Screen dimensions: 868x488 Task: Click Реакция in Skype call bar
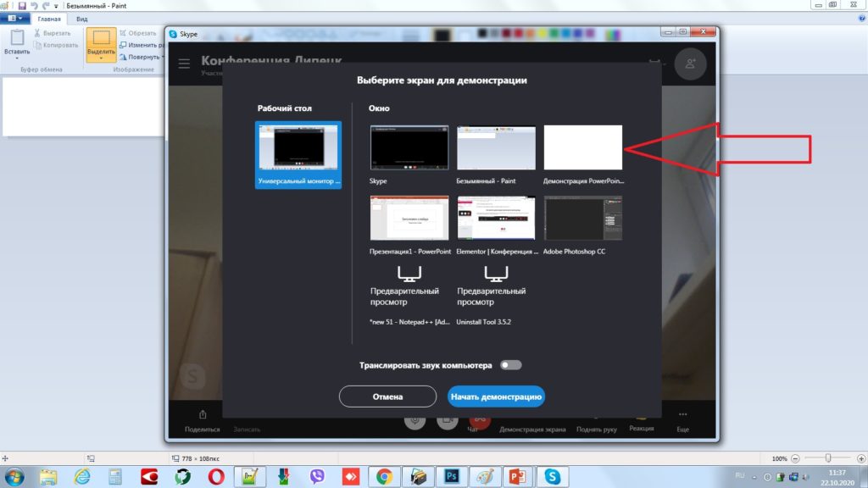coord(641,428)
